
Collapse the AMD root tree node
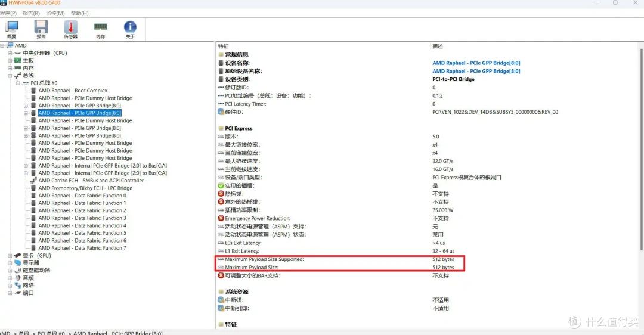(2, 45)
